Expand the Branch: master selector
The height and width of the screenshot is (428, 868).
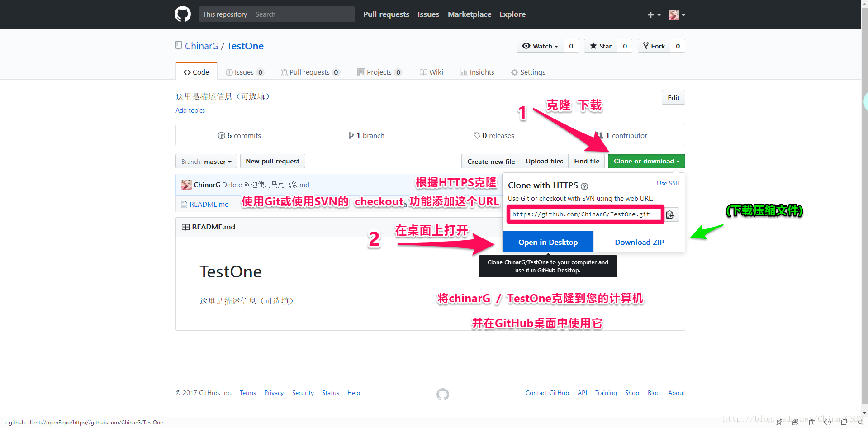(x=206, y=162)
